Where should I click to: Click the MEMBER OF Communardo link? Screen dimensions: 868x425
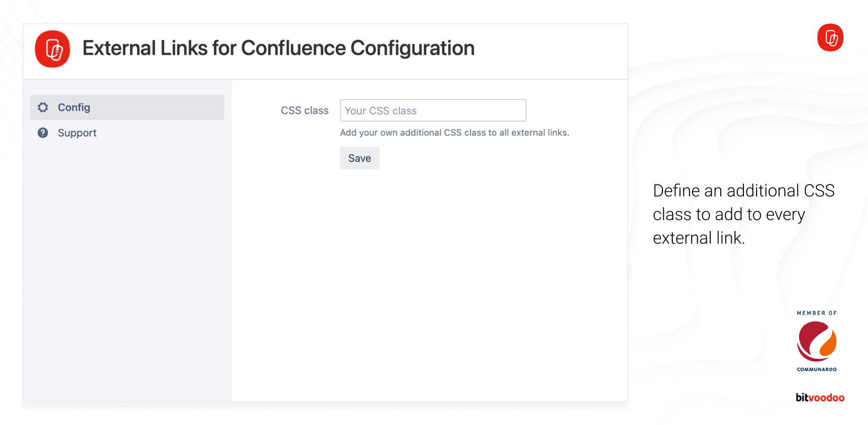click(x=816, y=341)
